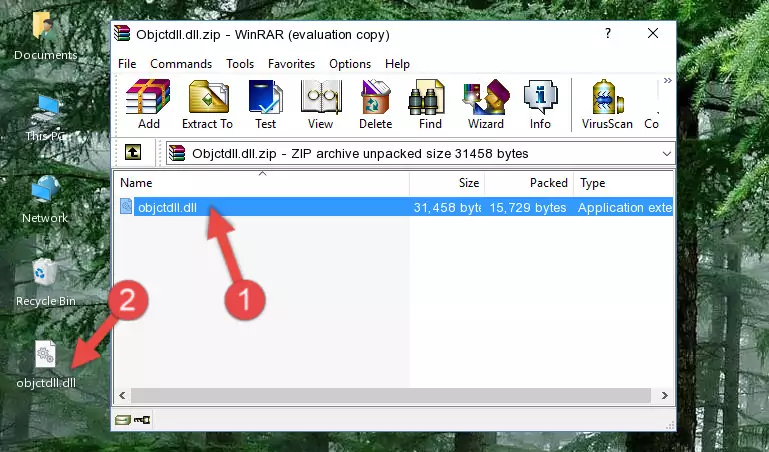Open the Favorites menu
This screenshot has height=452, width=769.
tap(291, 64)
